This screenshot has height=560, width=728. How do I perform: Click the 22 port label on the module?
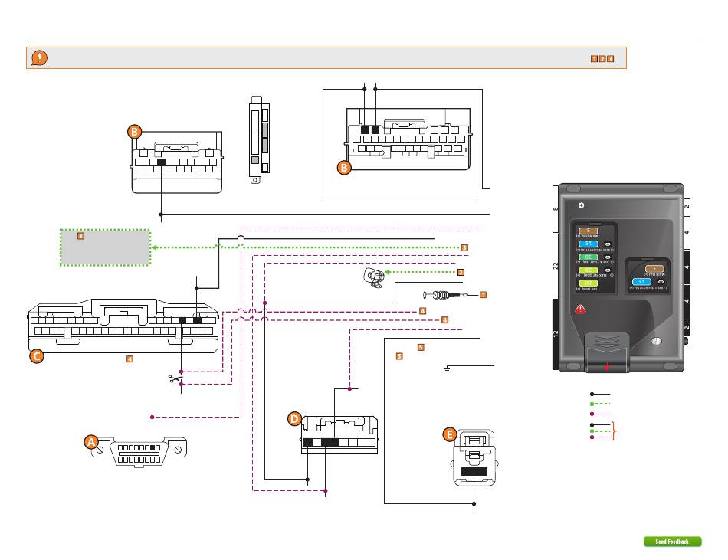[x=556, y=267]
